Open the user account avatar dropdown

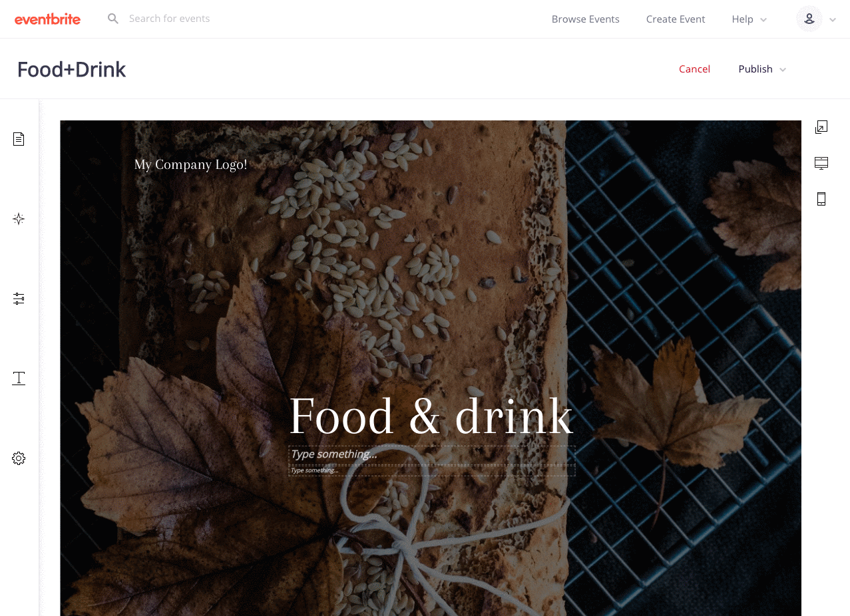pyautogui.click(x=816, y=19)
